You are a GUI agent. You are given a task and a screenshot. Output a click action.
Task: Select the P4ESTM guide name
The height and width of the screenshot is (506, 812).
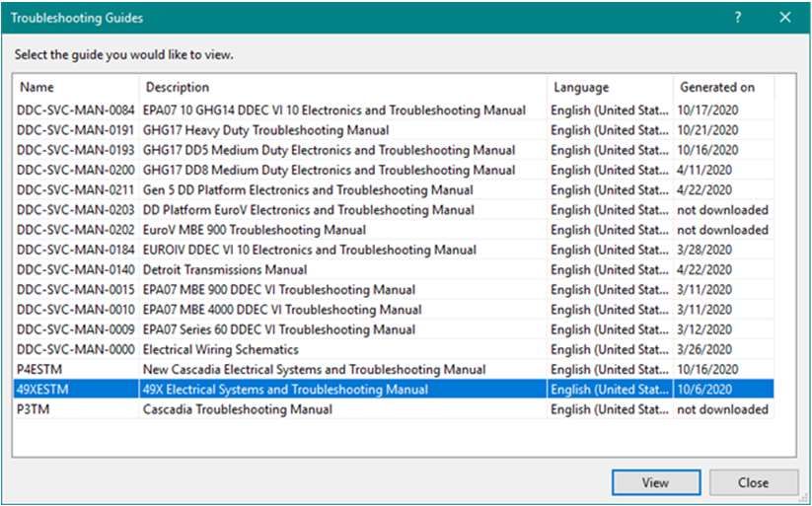pyautogui.click(x=39, y=369)
